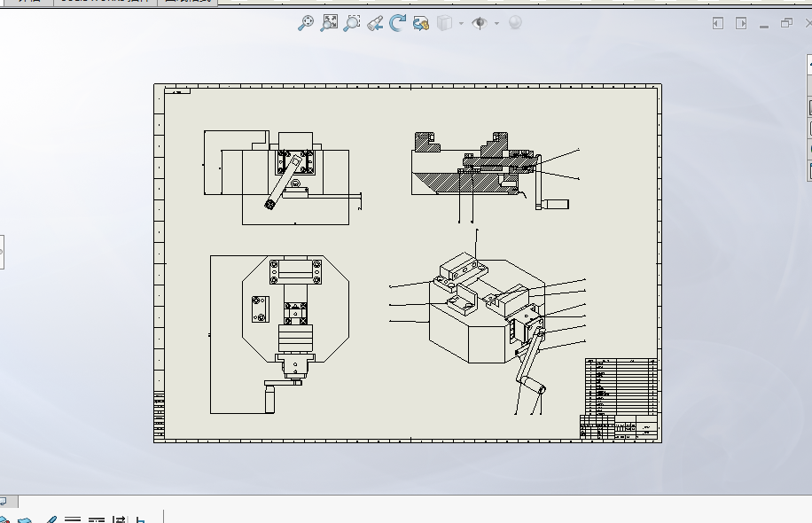Click the grey Display Style cube icon
This screenshot has width=812, height=523.
(x=444, y=23)
